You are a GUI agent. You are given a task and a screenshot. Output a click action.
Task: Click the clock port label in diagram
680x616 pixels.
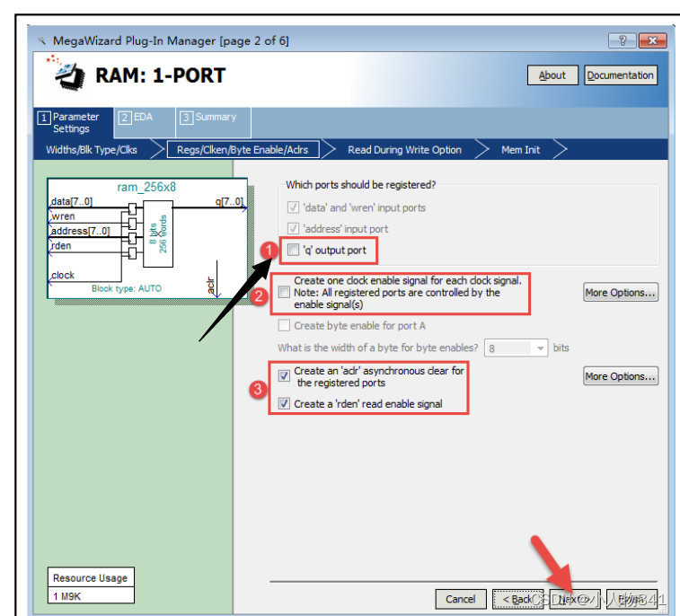click(63, 276)
